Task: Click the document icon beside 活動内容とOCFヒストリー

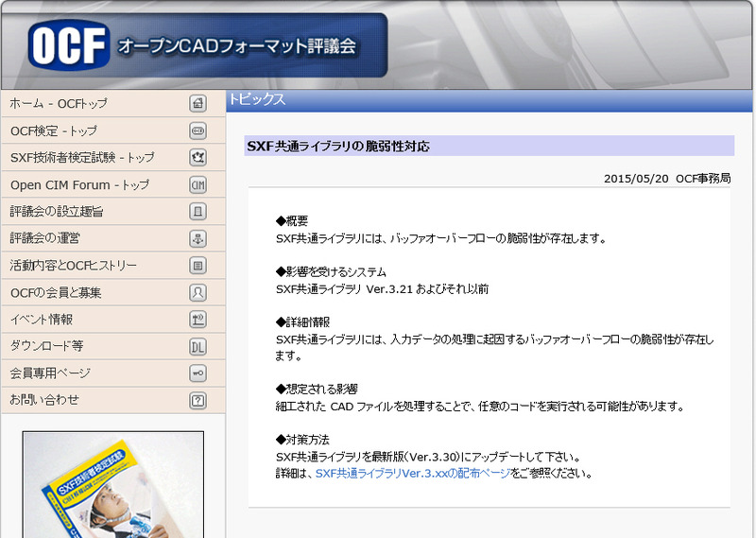Action: coord(198,266)
